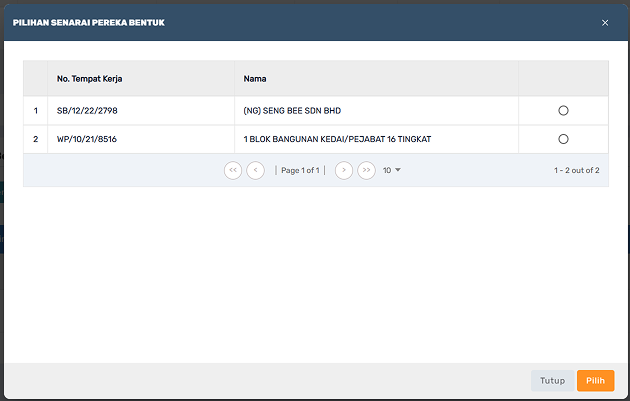The width and height of the screenshot is (630, 401).
Task: Click the Tutup button
Action: pos(552,381)
